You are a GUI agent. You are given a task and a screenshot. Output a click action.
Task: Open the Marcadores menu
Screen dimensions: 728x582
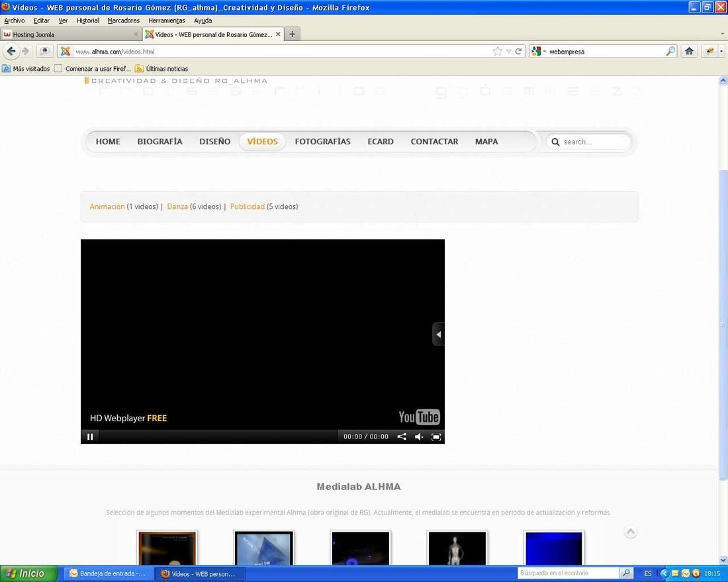124,21
